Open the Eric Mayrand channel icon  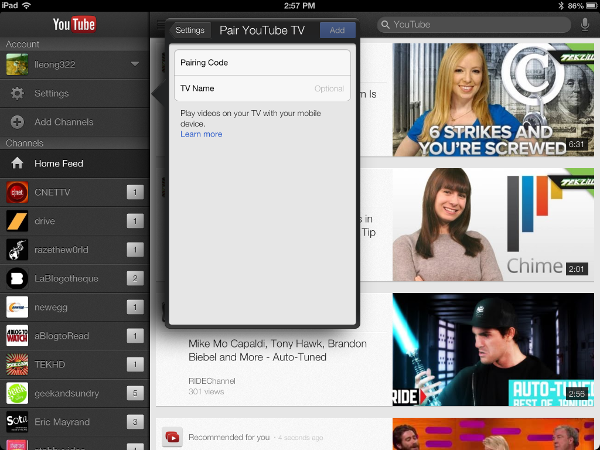[x=17, y=422]
